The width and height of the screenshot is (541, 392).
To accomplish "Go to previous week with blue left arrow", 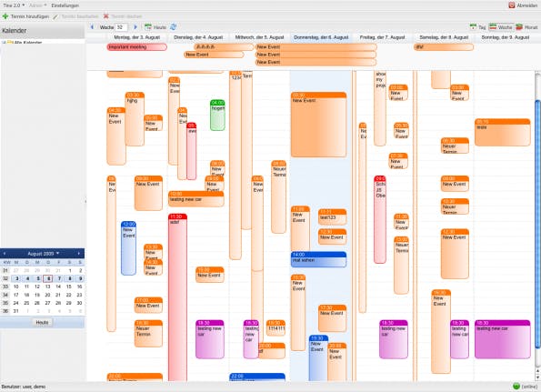I will pyautogui.click(x=92, y=27).
